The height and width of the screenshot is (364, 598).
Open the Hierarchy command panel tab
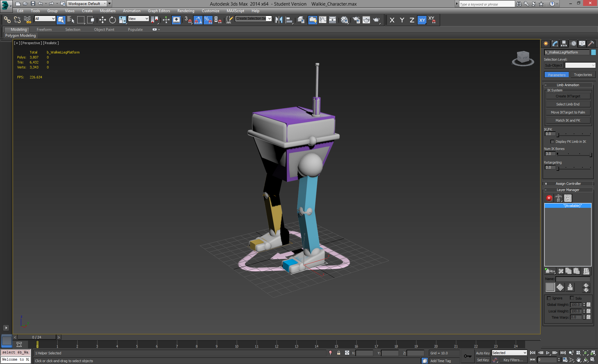[x=564, y=44]
